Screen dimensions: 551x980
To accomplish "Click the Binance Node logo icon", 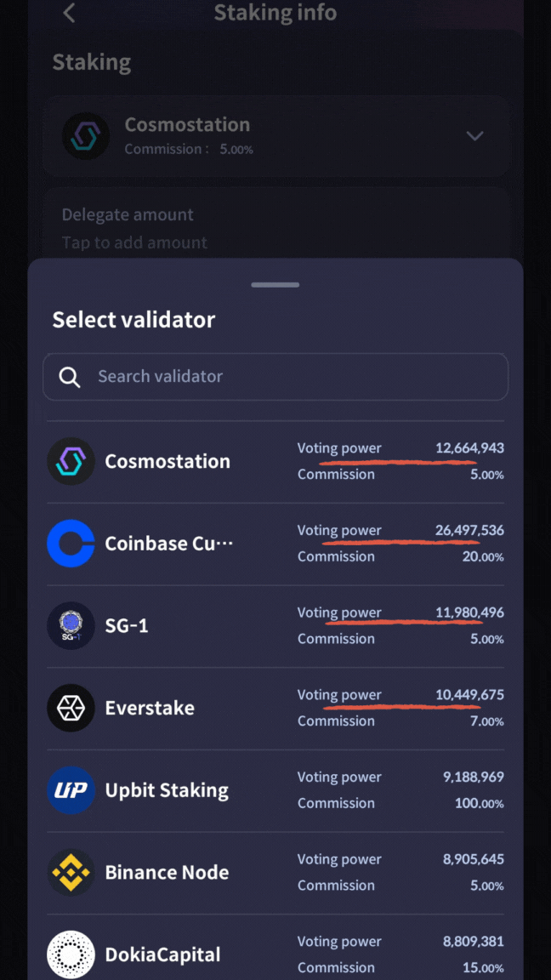I will point(71,873).
